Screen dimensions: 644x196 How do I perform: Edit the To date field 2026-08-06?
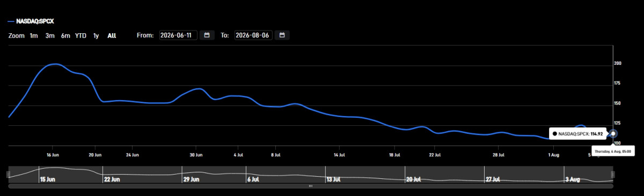coord(253,35)
